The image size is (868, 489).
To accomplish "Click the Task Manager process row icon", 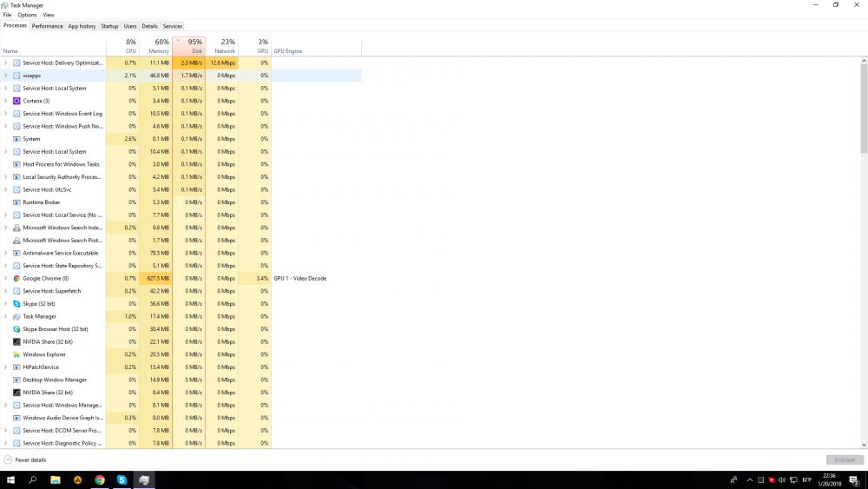I will tap(16, 317).
